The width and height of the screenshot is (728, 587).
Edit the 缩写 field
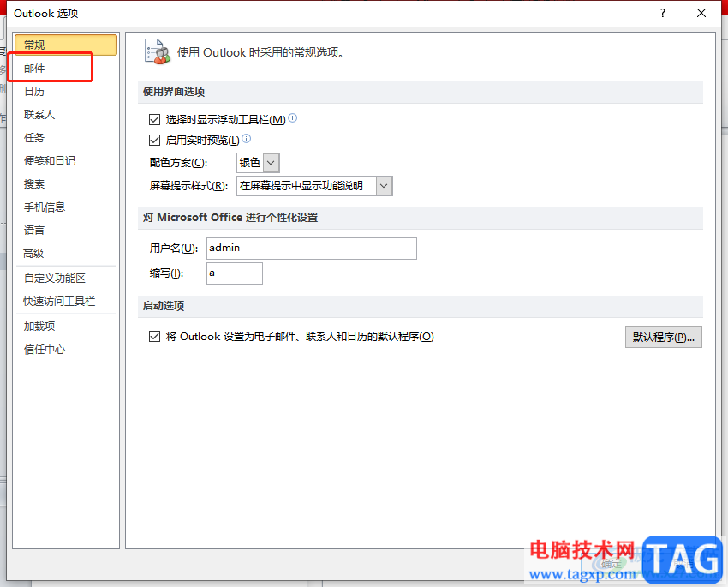235,273
